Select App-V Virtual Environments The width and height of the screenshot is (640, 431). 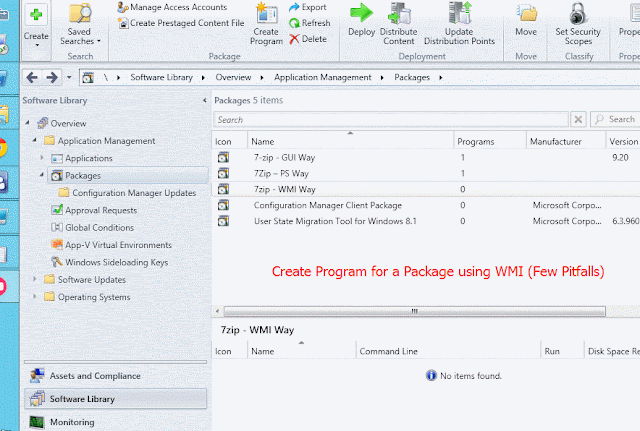[118, 245]
